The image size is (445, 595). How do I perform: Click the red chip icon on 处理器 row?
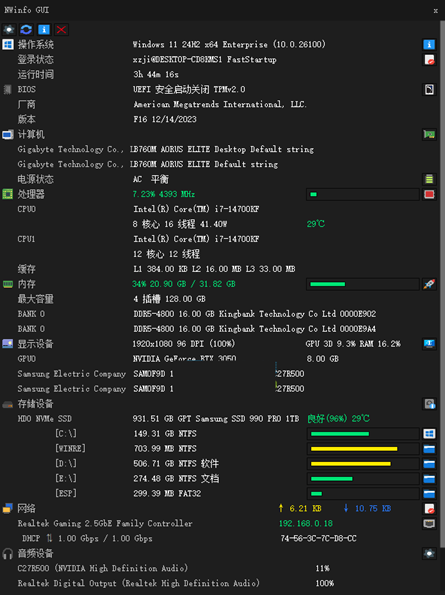(x=429, y=194)
